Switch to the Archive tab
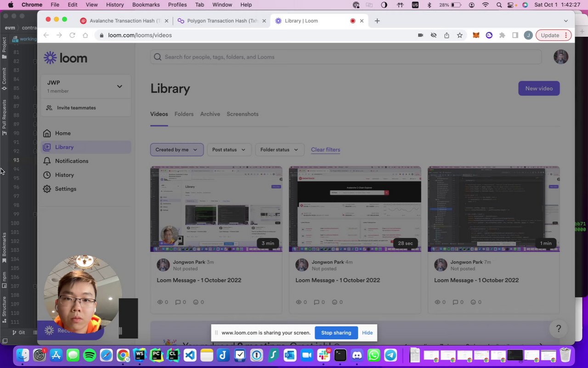Image resolution: width=588 pixels, height=368 pixels. click(210, 114)
